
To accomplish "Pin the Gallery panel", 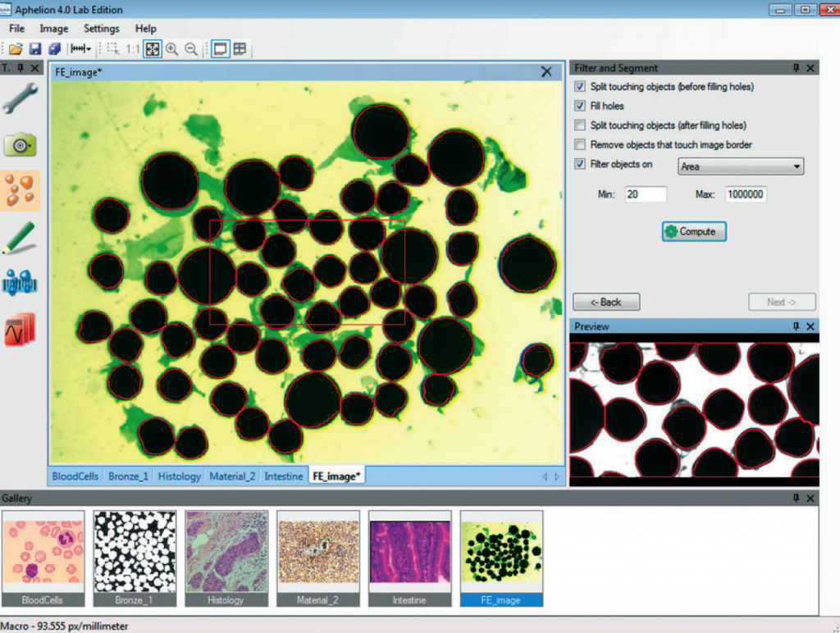I will (x=796, y=498).
